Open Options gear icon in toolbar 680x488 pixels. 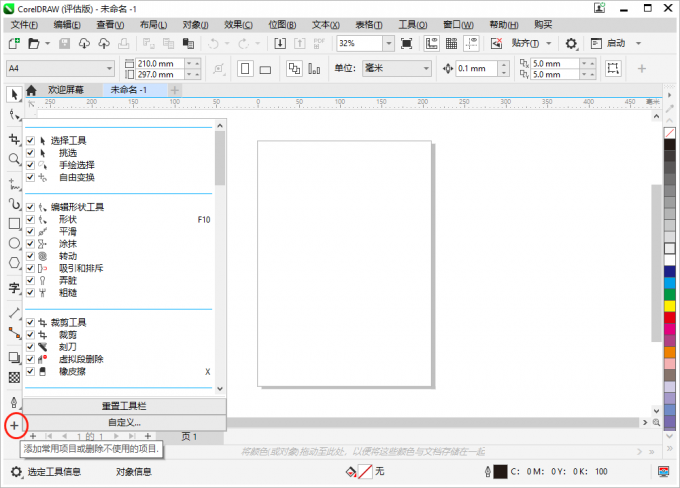(571, 43)
